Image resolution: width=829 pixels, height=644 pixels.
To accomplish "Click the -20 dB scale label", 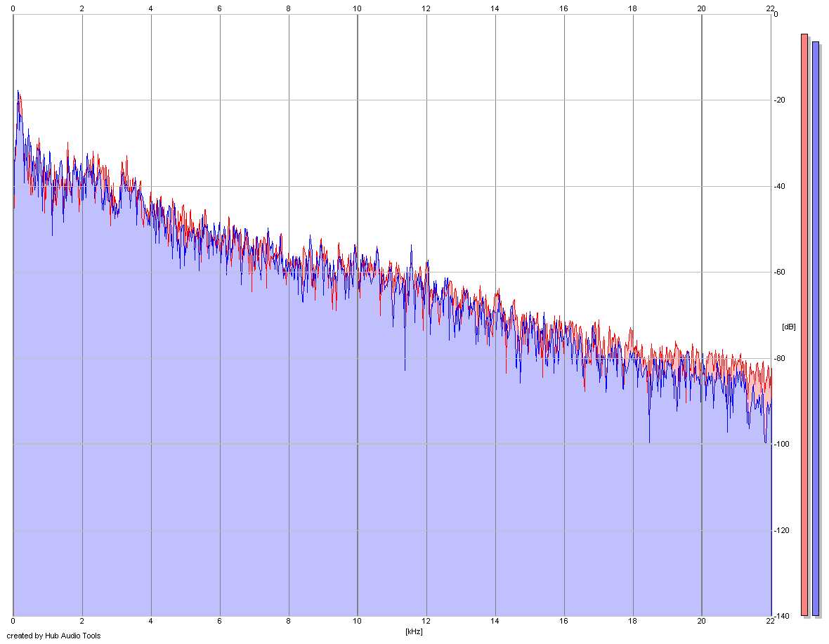I will pyautogui.click(x=779, y=100).
